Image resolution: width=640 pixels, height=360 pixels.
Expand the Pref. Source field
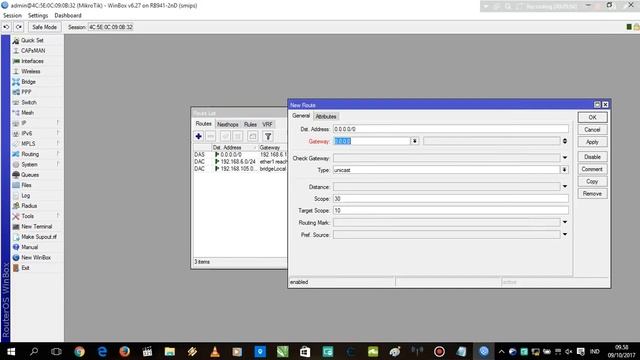pyautogui.click(x=565, y=234)
